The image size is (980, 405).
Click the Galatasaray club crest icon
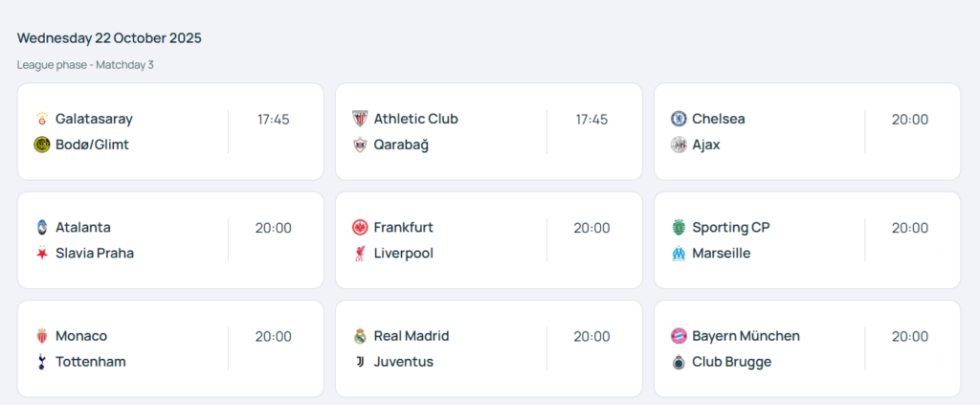pos(41,119)
